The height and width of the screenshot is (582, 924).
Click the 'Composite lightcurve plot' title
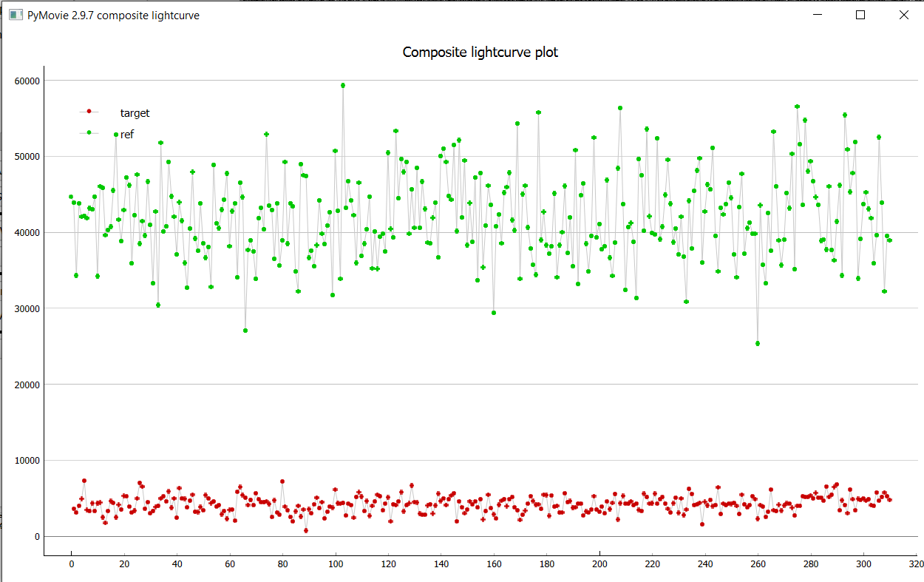pos(480,52)
